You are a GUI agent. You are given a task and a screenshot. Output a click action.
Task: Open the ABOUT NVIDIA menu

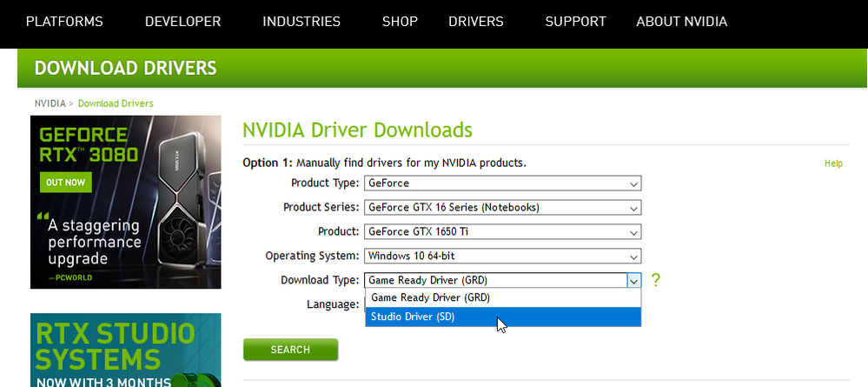pos(681,22)
